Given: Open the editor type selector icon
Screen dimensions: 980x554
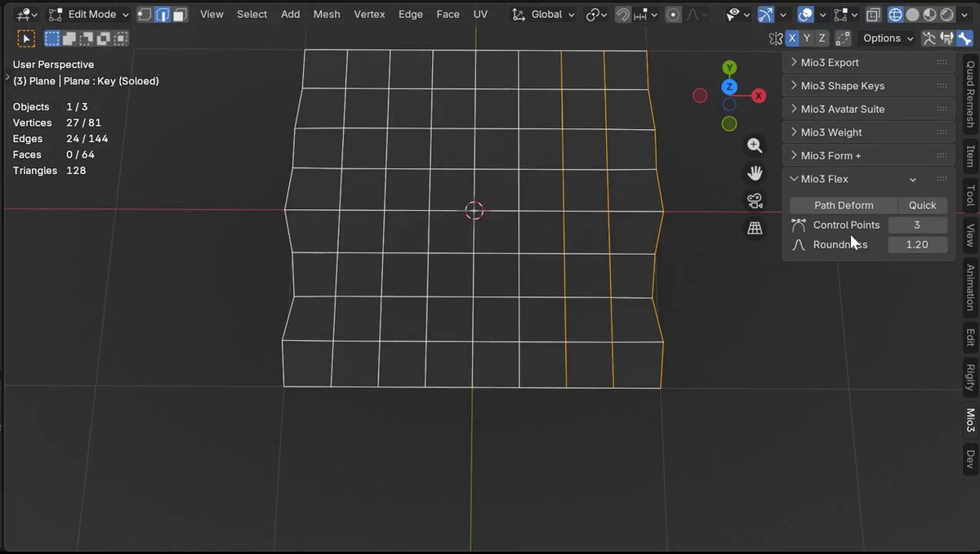Looking at the screenshot, I should pos(26,14).
